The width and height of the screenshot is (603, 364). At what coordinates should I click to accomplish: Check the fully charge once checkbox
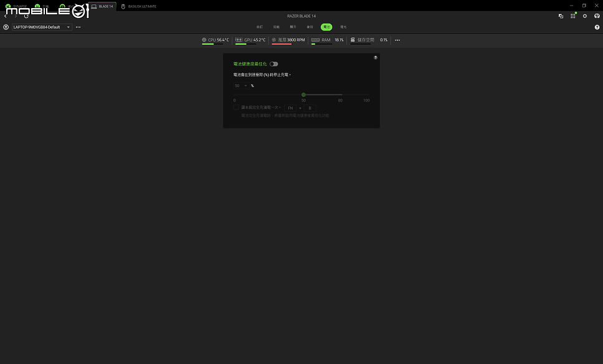(236, 108)
